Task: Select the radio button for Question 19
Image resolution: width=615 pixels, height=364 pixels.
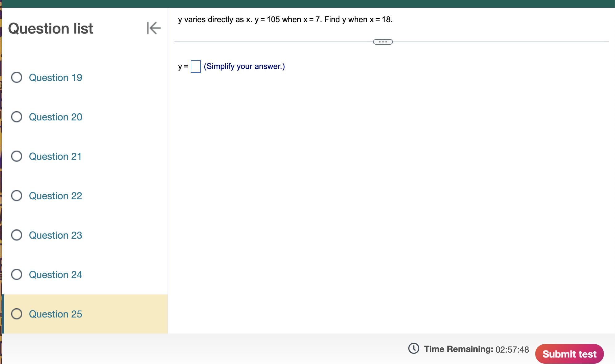Action: 17,78
